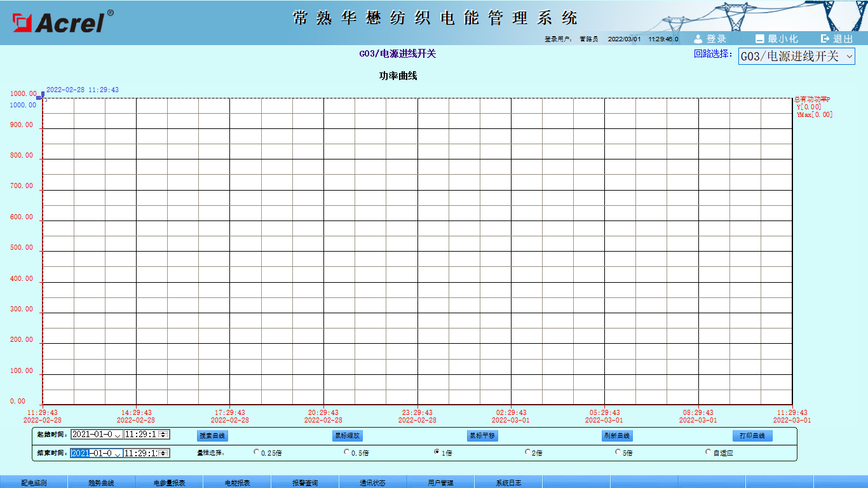The width and height of the screenshot is (868, 488).
Task: Click the 鼠标平移 mouse pan button
Action: (482, 436)
